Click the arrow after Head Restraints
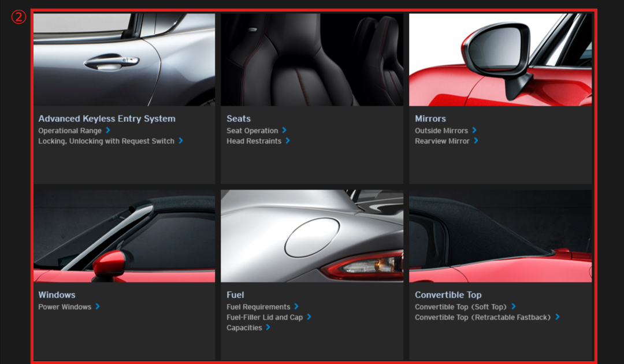 [288, 141]
